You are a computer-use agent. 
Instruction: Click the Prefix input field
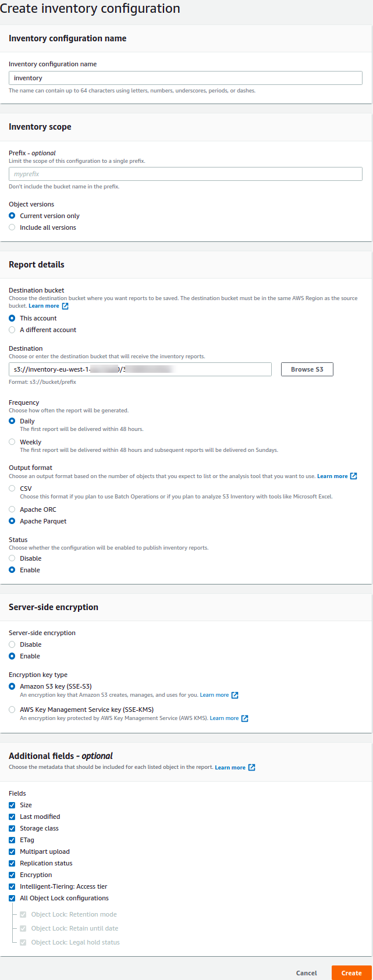click(x=185, y=173)
